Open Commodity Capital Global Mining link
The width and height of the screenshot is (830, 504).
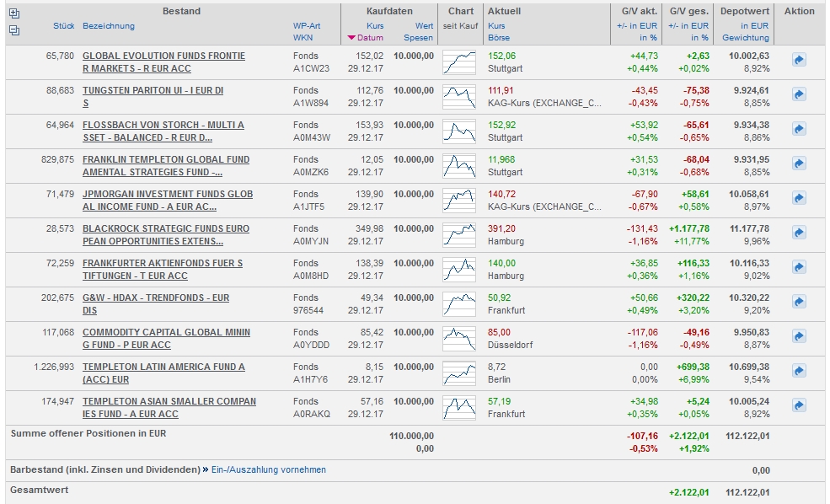coord(166,339)
